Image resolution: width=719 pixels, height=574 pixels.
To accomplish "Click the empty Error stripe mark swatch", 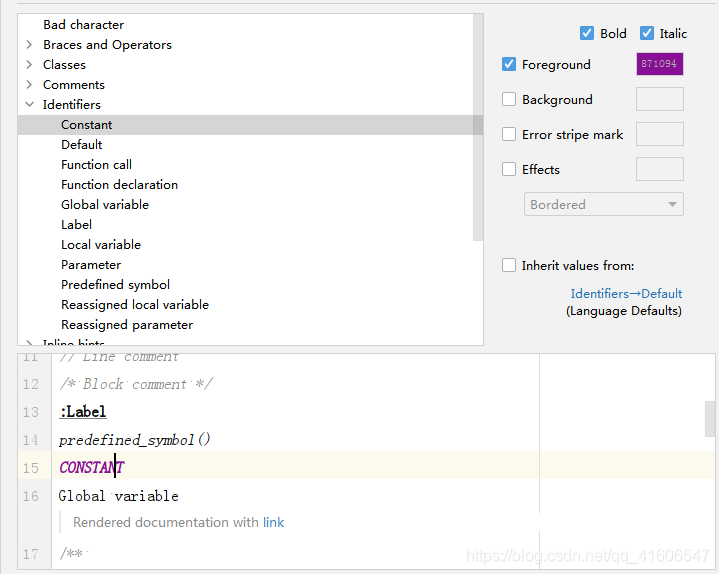I will tap(659, 134).
